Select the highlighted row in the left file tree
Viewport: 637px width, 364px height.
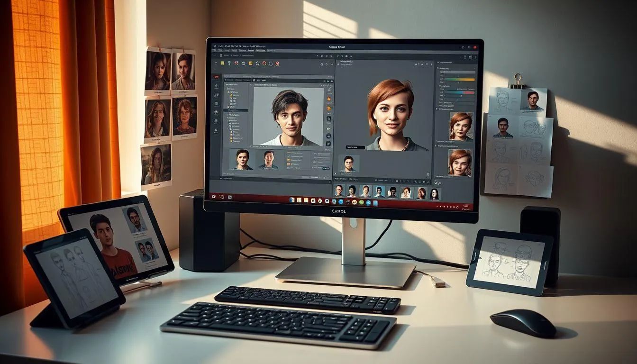point(236,110)
